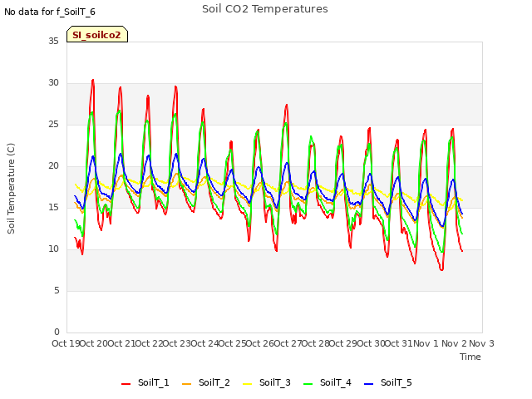Click the y-axis tick label 0
Viewport: 532px width, 399px height.
pyautogui.click(x=57, y=332)
